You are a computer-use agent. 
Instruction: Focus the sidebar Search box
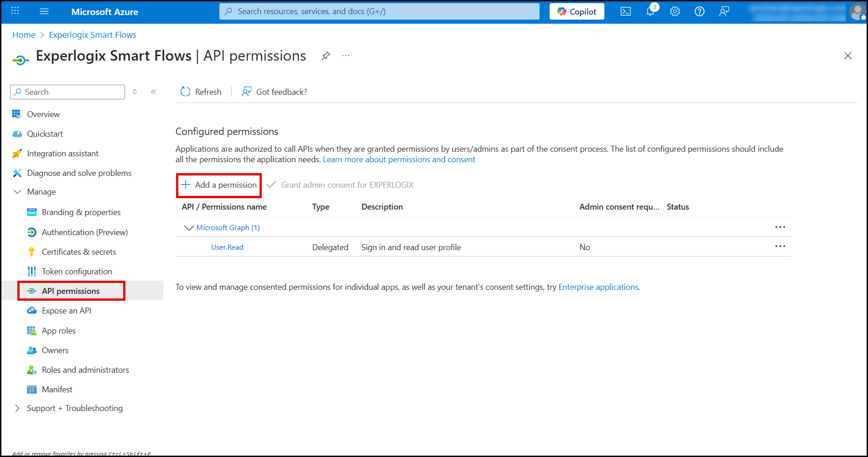(x=68, y=92)
